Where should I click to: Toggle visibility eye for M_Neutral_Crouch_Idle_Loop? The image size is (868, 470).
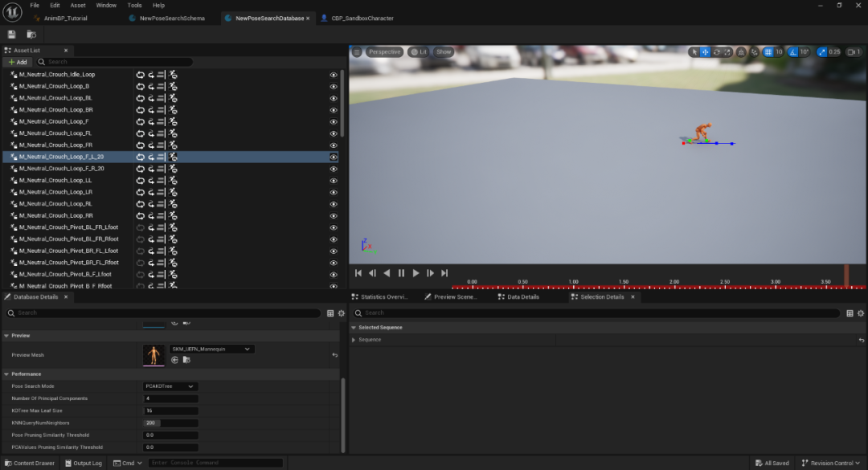coord(334,75)
